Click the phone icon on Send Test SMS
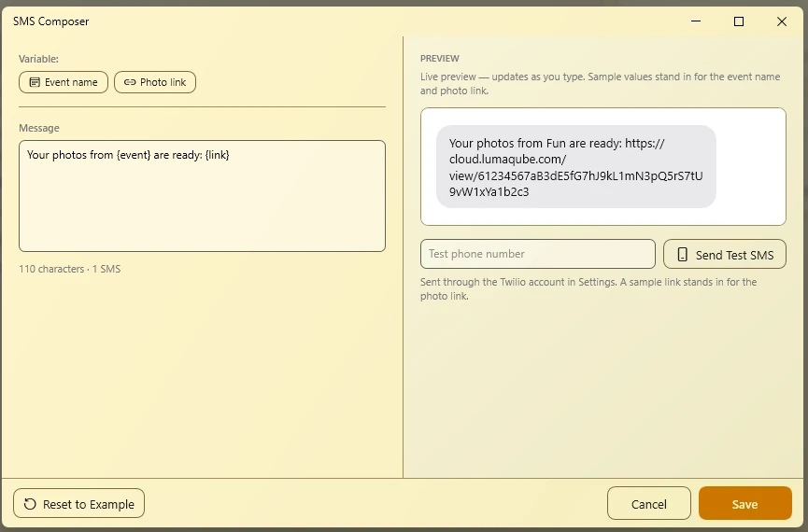This screenshot has height=532, width=808. 682,255
